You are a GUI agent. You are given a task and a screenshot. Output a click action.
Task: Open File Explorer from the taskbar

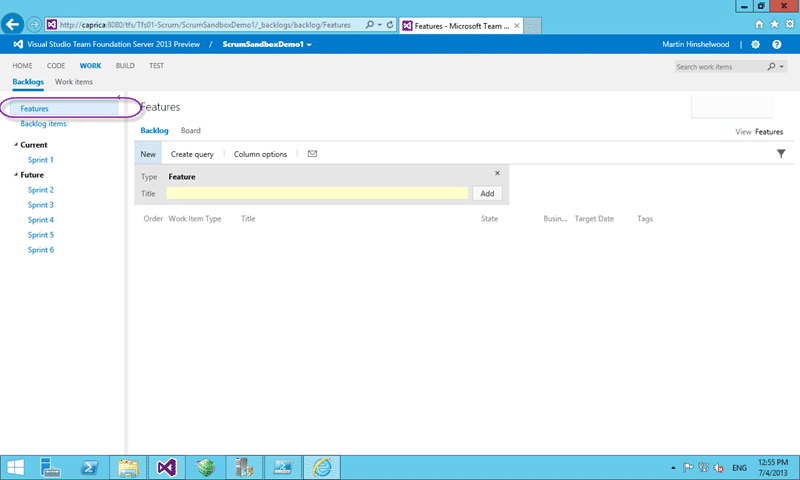[128, 467]
